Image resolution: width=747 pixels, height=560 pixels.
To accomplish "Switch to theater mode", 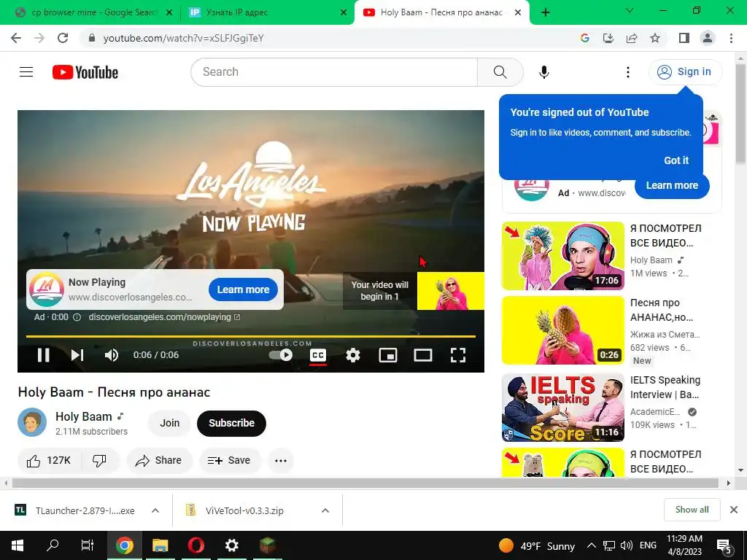I will [x=422, y=355].
